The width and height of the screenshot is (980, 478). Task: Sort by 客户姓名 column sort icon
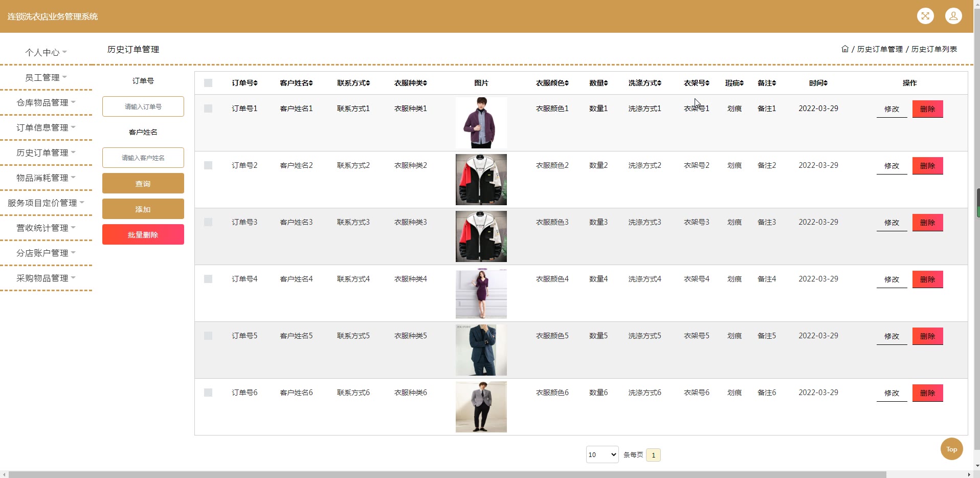point(310,83)
